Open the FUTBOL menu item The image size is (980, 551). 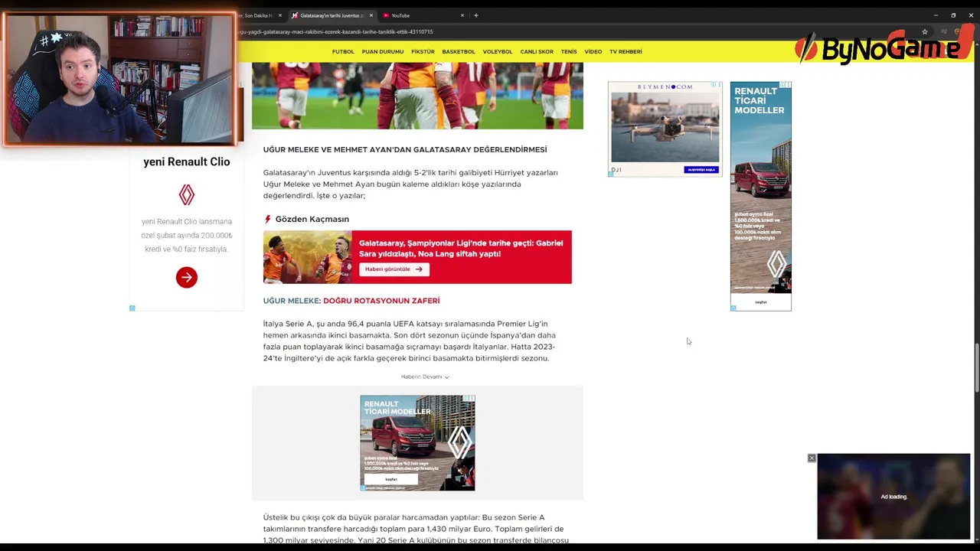click(x=343, y=52)
